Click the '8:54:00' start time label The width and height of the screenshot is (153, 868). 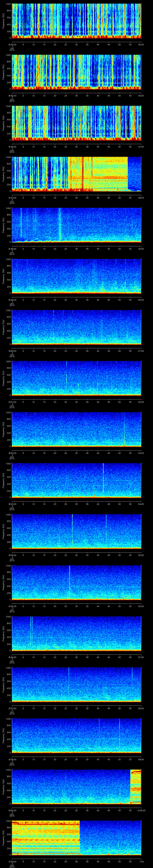pos(12,555)
